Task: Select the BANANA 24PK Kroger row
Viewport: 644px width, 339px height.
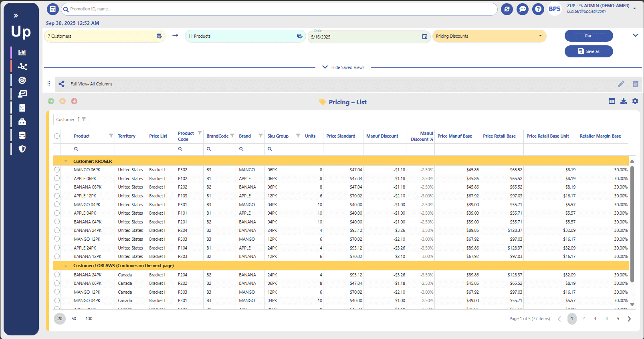Action: coord(57,230)
